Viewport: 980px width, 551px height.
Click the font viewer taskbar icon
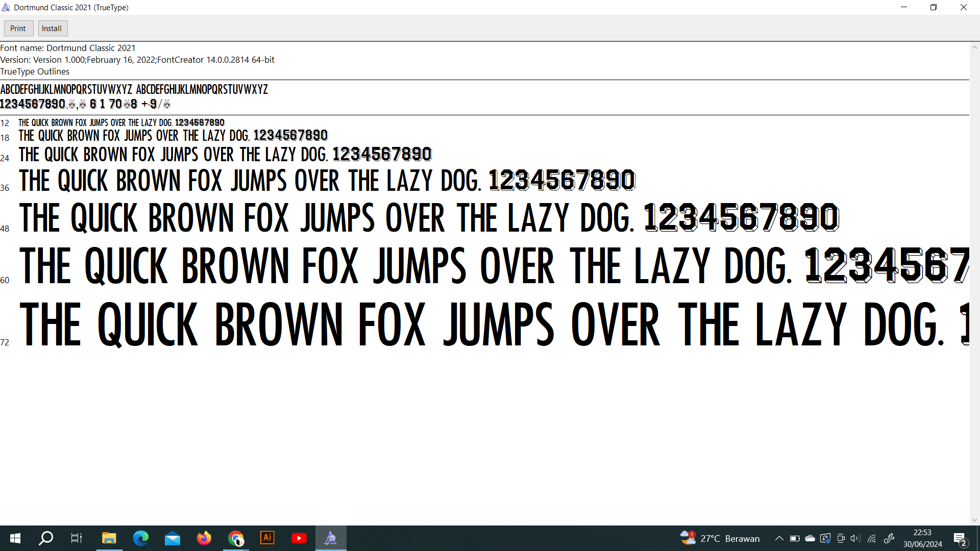330,538
